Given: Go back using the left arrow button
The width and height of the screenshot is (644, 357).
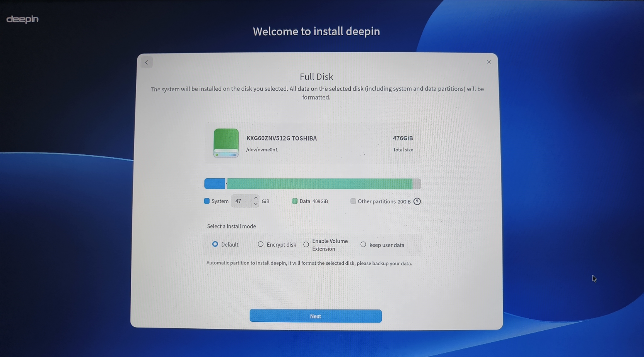Looking at the screenshot, I should (147, 62).
